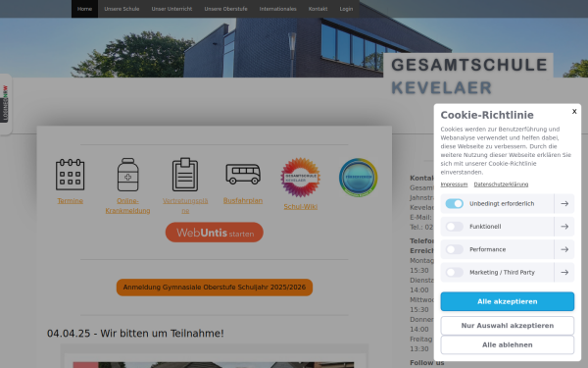Click Alle akzeptieren button
The height and width of the screenshot is (368, 588).
[508, 301]
